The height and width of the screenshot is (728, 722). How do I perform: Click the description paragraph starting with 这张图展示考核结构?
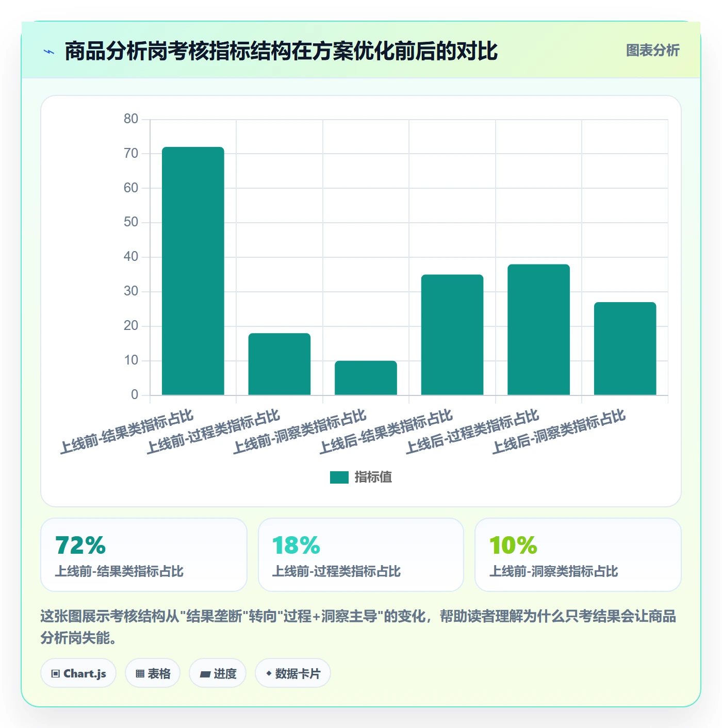tap(358, 627)
